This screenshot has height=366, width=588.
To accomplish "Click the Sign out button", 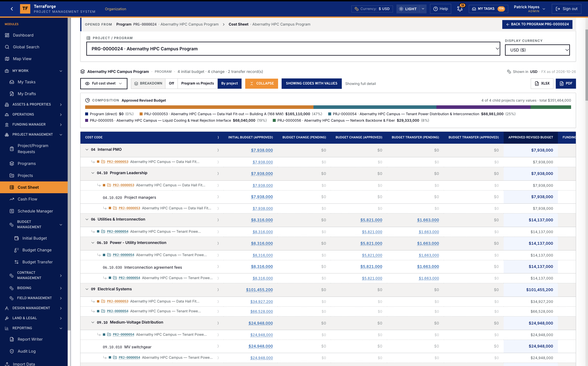I will [566, 9].
